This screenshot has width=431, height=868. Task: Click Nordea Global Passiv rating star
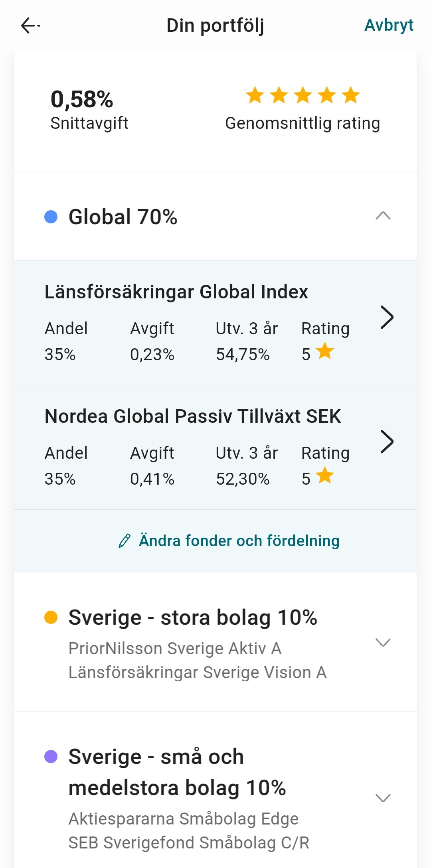coord(325,475)
